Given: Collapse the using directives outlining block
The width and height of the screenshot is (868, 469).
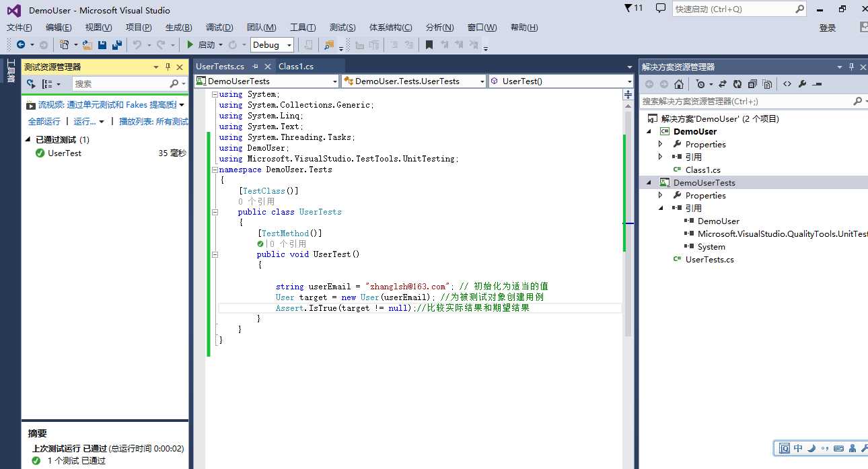Looking at the screenshot, I should coord(215,94).
